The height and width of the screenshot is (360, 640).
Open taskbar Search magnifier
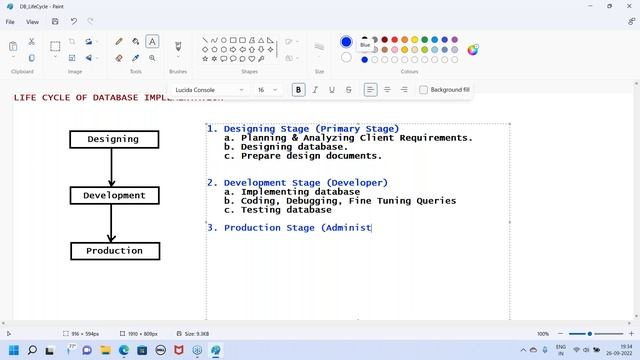coord(32,350)
